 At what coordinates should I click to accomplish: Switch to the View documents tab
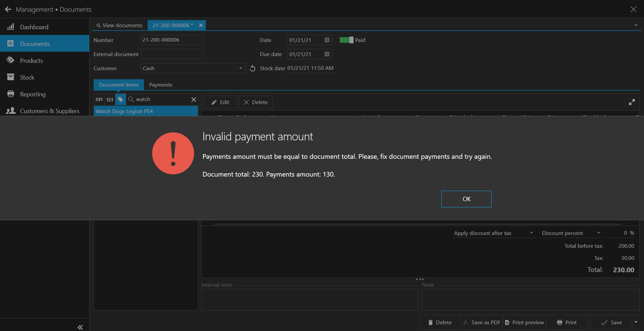[x=119, y=25]
